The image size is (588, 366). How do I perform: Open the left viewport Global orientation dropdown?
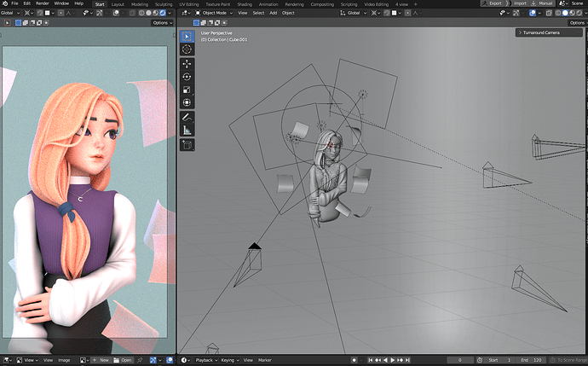[10, 13]
